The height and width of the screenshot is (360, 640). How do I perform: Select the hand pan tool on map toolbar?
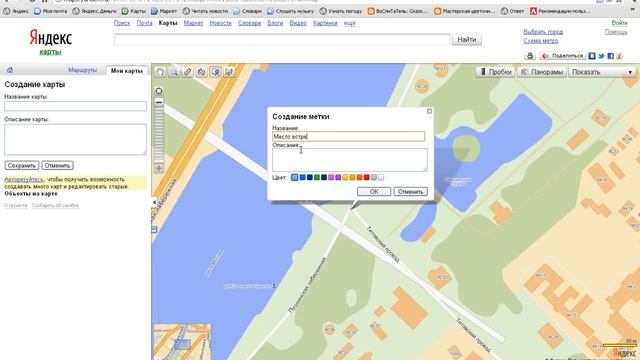tap(160, 72)
